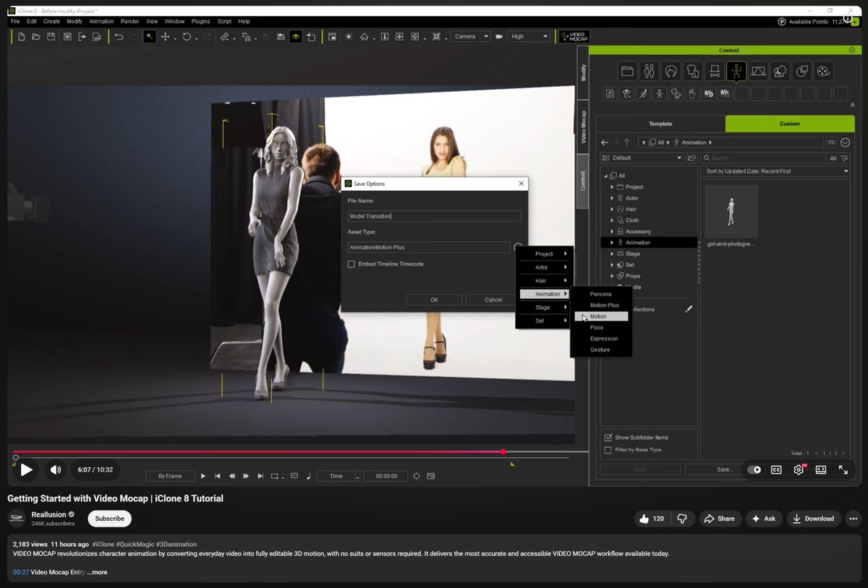Image resolution: width=868 pixels, height=588 pixels.
Task: Mute the YouTube video volume
Action: [56, 470]
